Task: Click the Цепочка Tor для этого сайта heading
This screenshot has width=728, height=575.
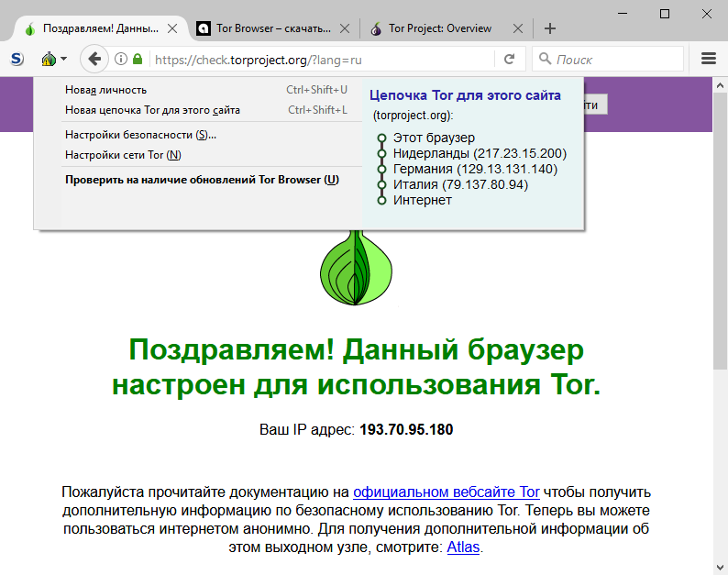Action: tap(465, 95)
